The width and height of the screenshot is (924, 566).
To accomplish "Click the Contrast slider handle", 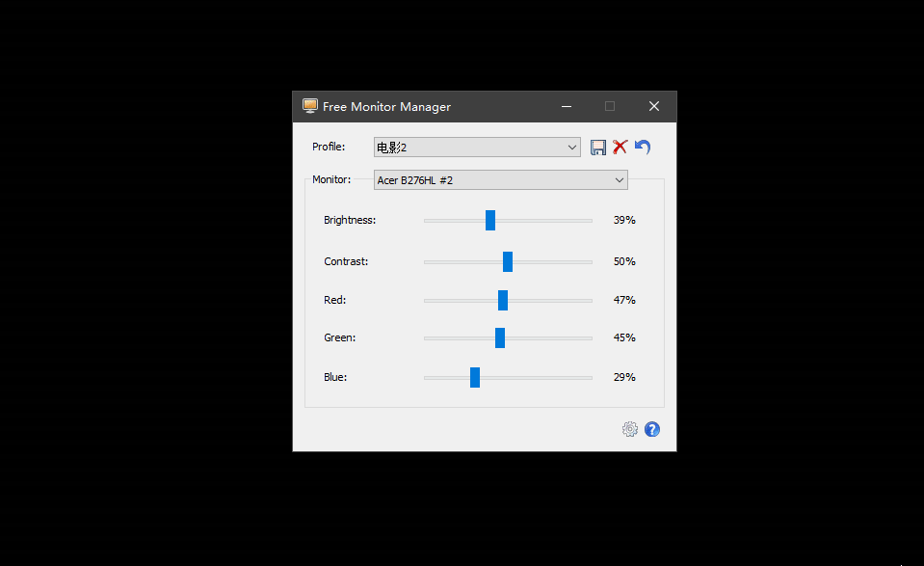I will (x=507, y=261).
